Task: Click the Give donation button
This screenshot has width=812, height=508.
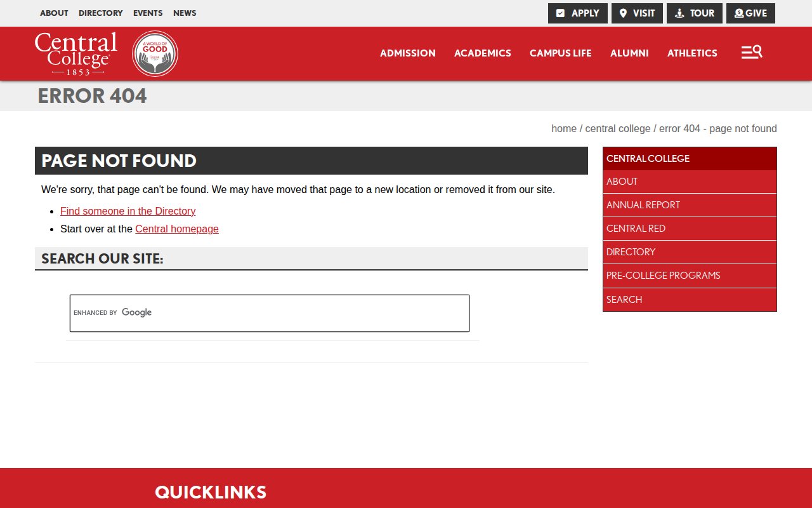Action: point(750,13)
